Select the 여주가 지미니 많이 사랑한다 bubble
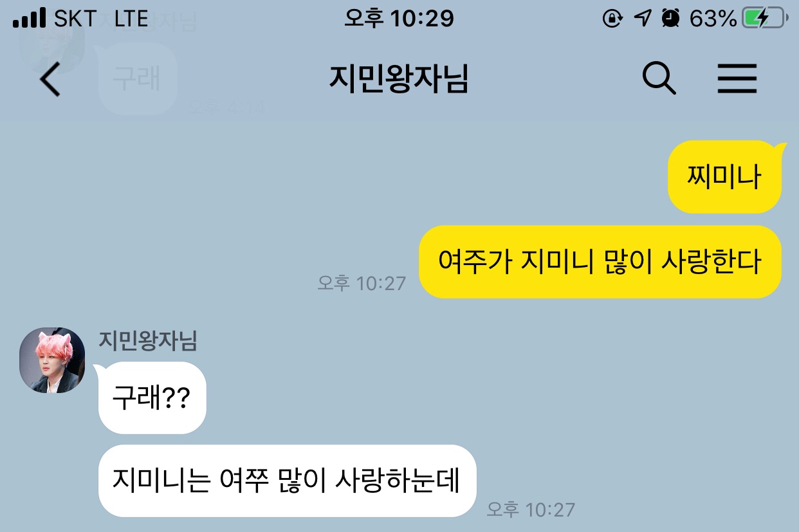This screenshot has height=532, width=799. click(x=600, y=262)
